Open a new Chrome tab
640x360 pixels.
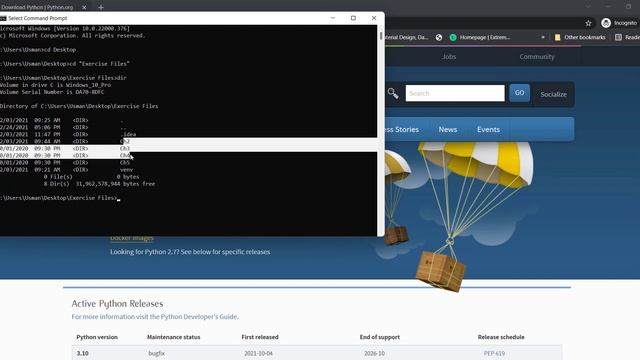(101, 7)
